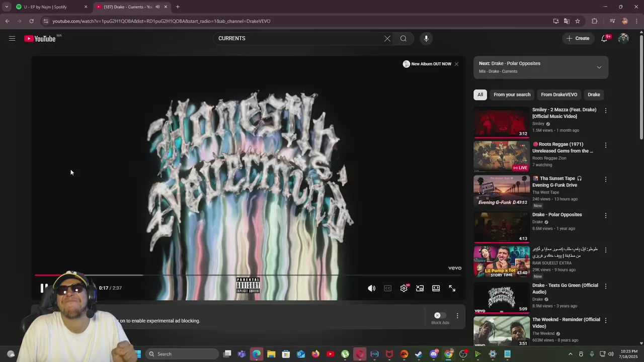Open the tab search dropdown arrow
644x362 pixels.
[x=7, y=7]
